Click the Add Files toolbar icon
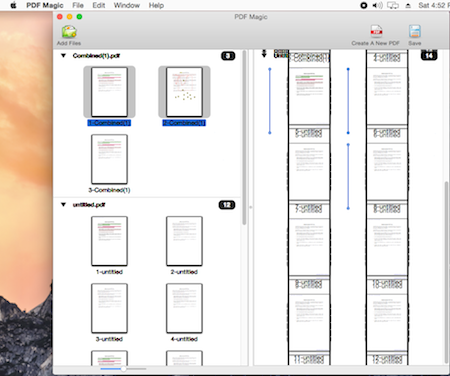Screen dimensions: 450x376 (69, 32)
